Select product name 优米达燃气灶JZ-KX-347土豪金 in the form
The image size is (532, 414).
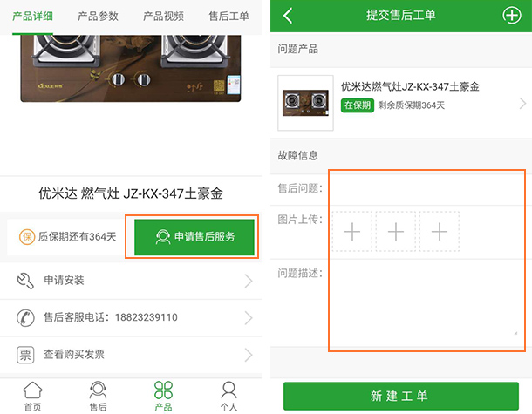point(410,87)
